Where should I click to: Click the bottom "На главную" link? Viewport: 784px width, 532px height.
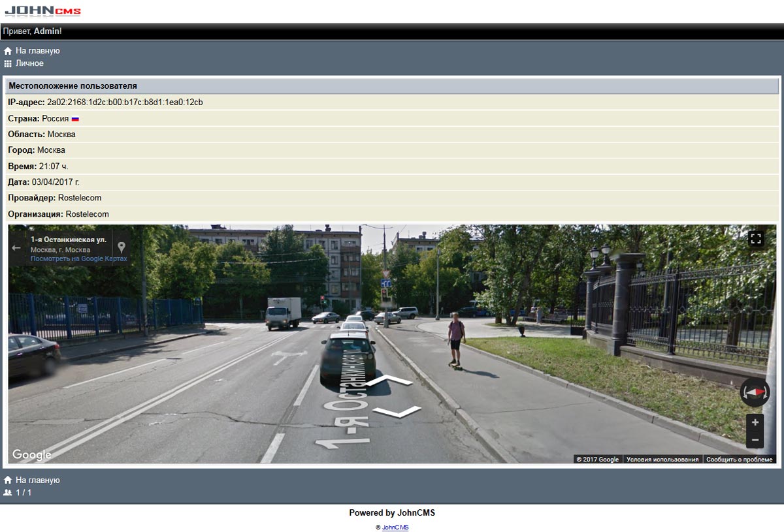tap(37, 480)
